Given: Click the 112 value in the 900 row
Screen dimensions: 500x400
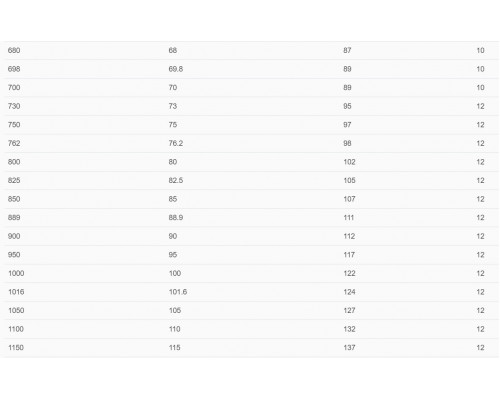Looking at the screenshot, I should pyautogui.click(x=349, y=236).
